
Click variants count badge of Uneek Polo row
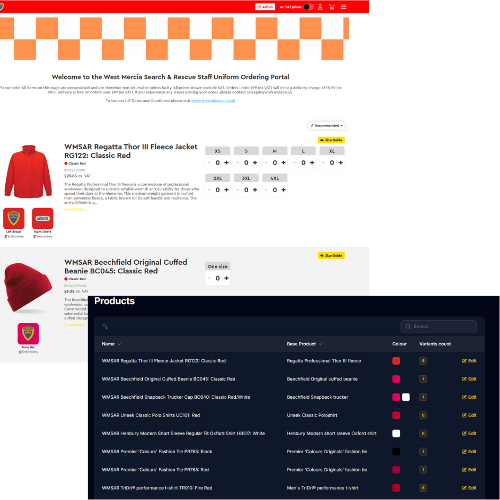[x=423, y=415]
